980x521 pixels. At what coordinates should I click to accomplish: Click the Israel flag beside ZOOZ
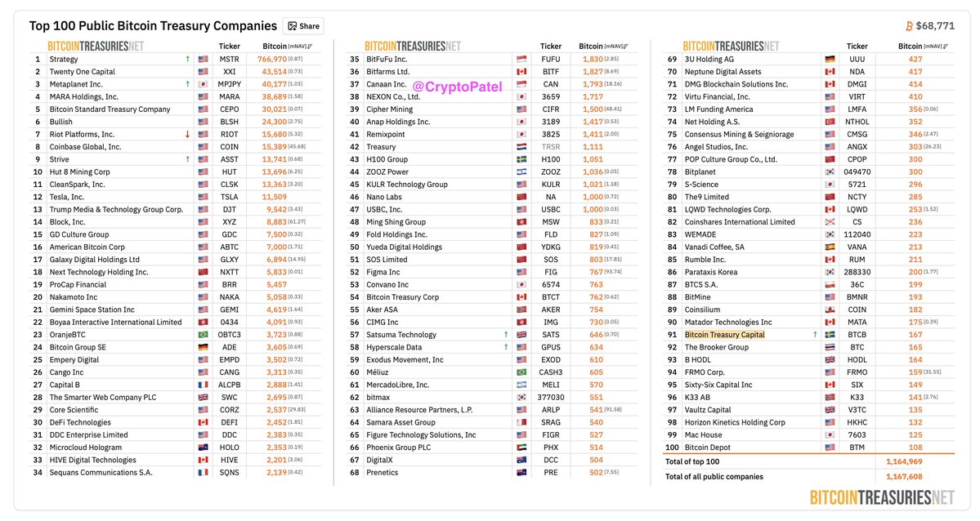[x=521, y=171]
